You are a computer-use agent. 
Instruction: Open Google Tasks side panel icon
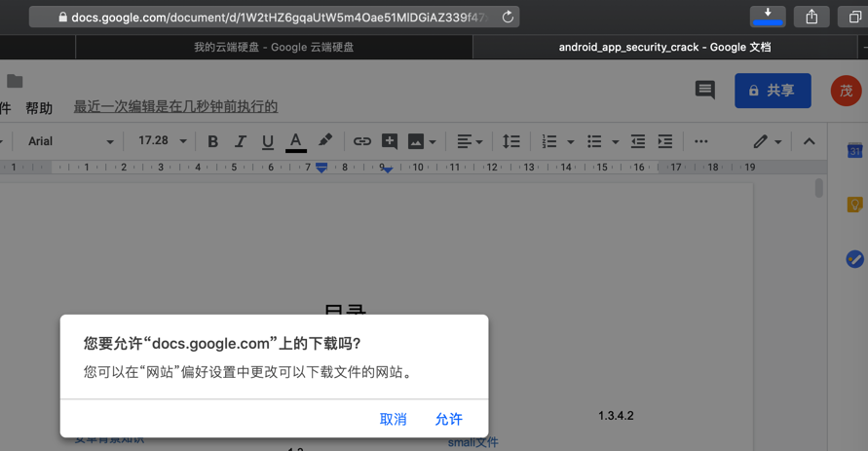click(x=854, y=258)
